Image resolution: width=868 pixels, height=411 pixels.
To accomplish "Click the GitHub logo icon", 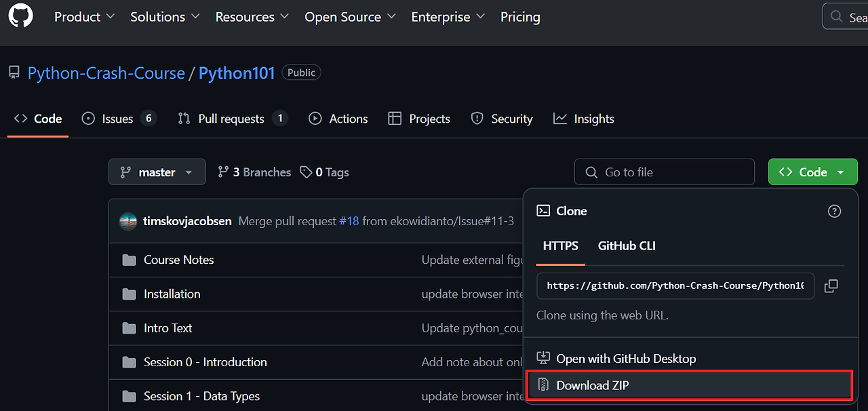I will coord(20,16).
